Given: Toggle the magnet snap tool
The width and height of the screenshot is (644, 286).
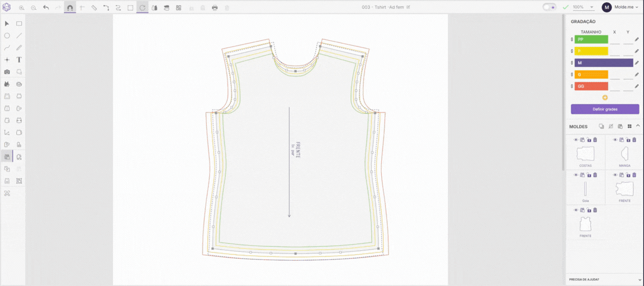Looking at the screenshot, I should click(x=70, y=7).
